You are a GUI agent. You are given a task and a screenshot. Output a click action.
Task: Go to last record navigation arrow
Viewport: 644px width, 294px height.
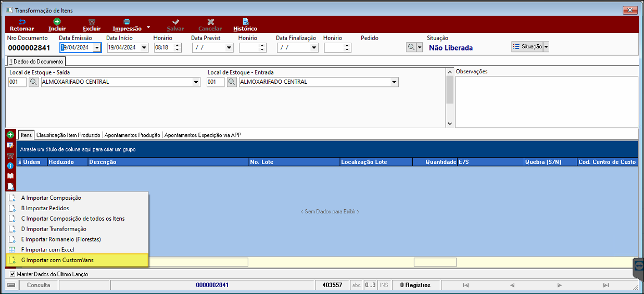coord(606,285)
